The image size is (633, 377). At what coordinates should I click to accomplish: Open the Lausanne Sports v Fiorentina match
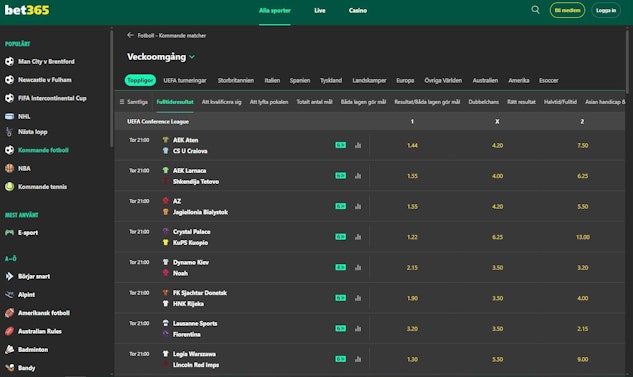[195, 329]
